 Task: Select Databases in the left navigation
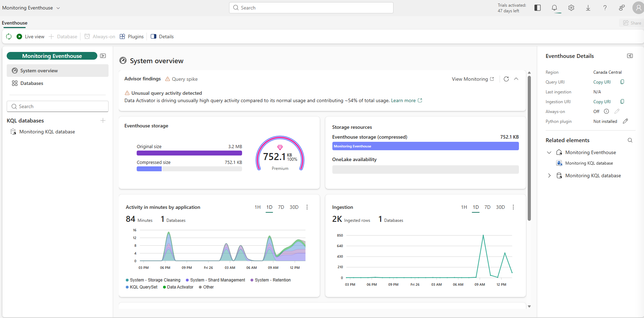click(58, 83)
